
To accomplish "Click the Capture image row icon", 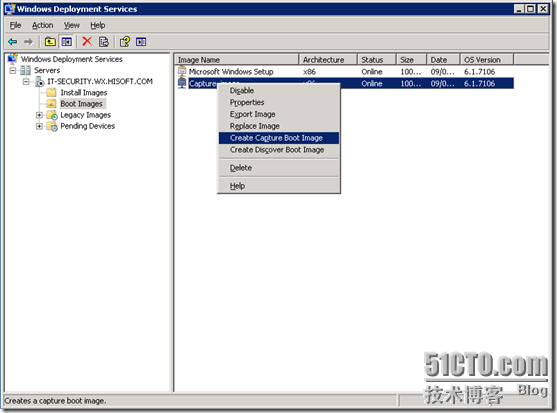I will click(182, 83).
